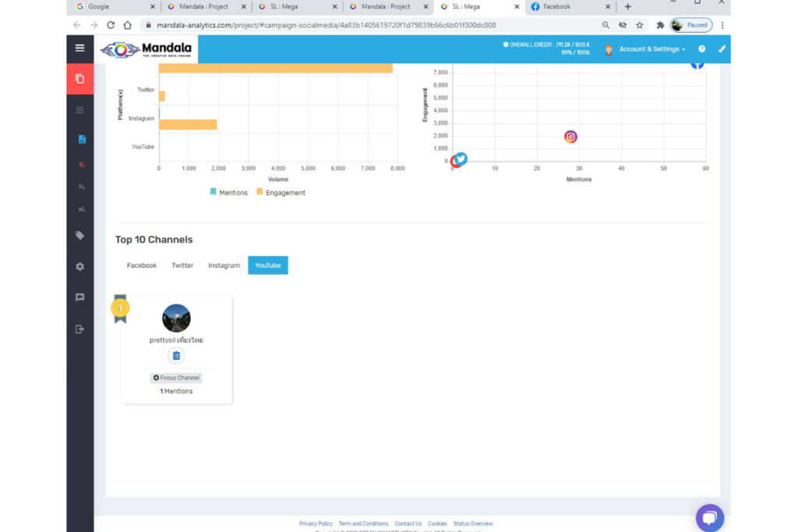Open the hamburger menu in sidebar

(80, 48)
